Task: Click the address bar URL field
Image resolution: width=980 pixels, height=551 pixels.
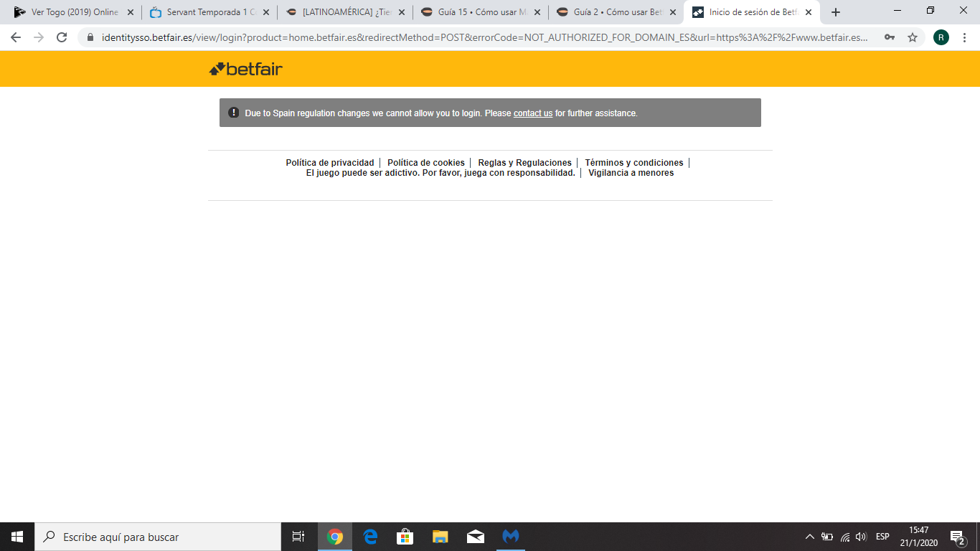Action: coord(485,37)
